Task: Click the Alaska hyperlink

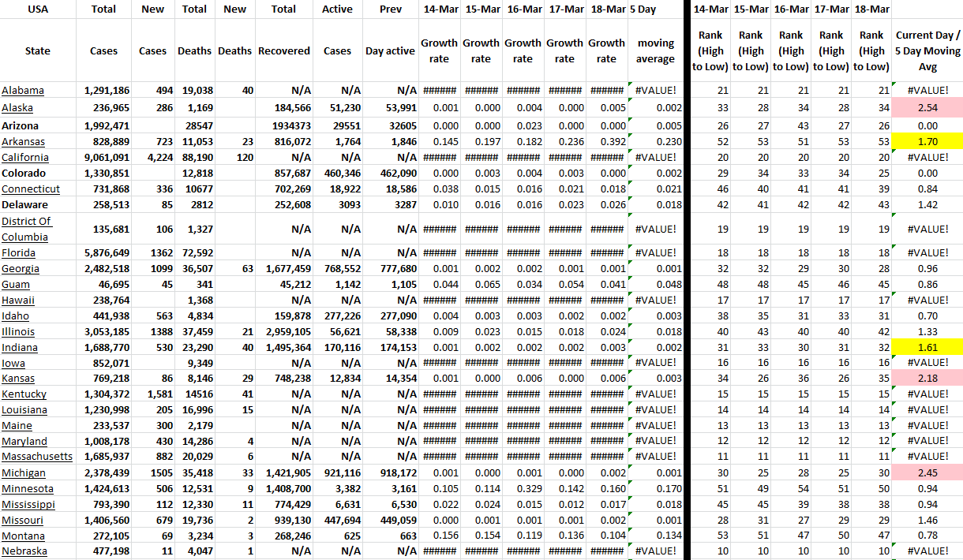Action: tap(17, 108)
